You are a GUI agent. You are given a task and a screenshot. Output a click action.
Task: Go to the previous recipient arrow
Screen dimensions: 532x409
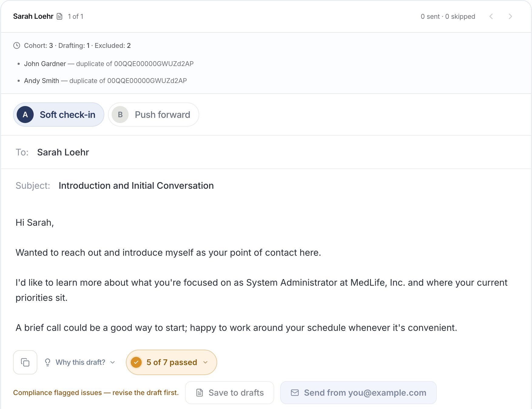point(491,16)
